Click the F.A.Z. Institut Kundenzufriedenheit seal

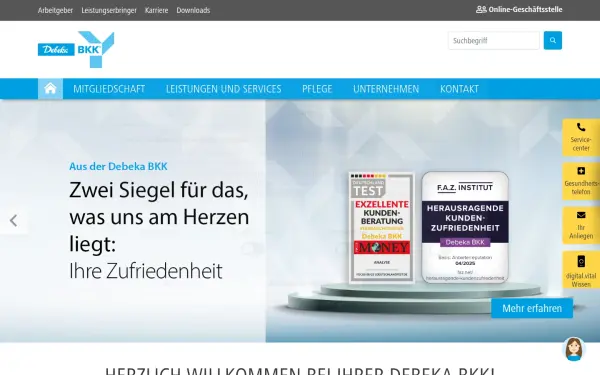coord(465,227)
